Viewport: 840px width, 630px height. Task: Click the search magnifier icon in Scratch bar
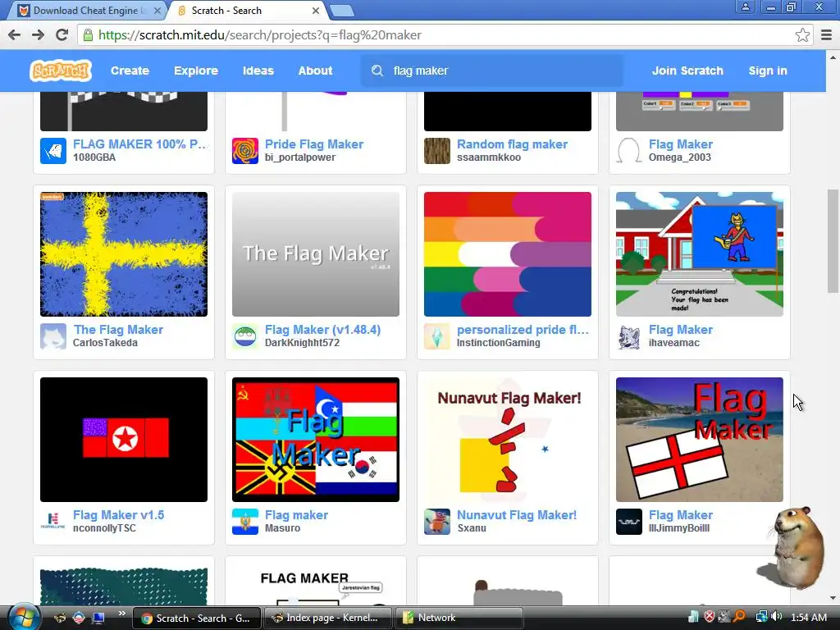click(377, 71)
